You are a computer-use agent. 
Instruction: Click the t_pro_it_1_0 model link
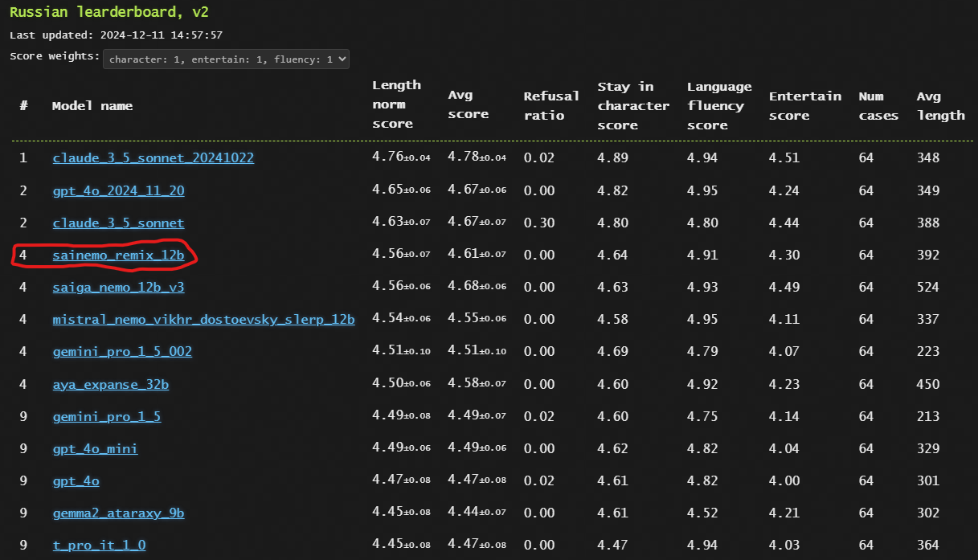click(99, 545)
